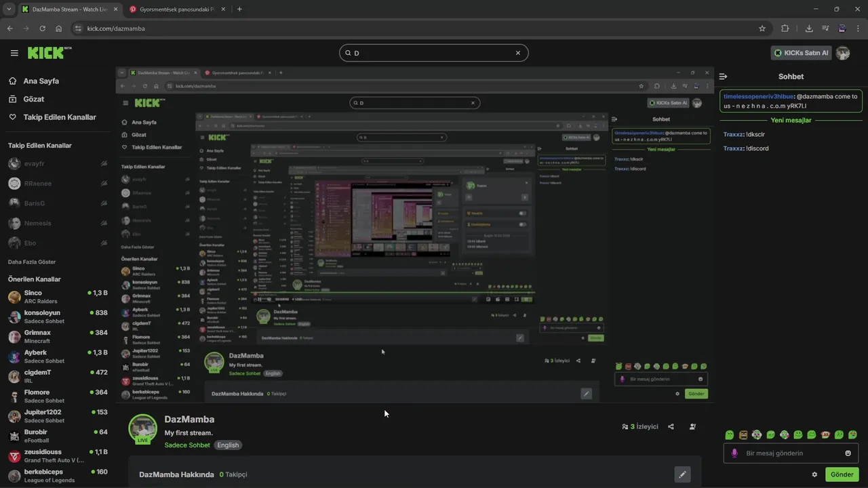Open site information icon in address bar
868x488 pixels.
(x=78, y=28)
